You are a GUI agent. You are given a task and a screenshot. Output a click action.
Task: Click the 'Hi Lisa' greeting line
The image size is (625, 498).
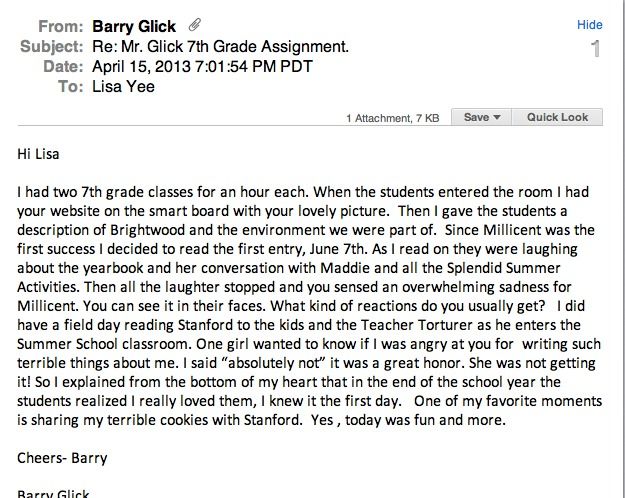[38, 154]
